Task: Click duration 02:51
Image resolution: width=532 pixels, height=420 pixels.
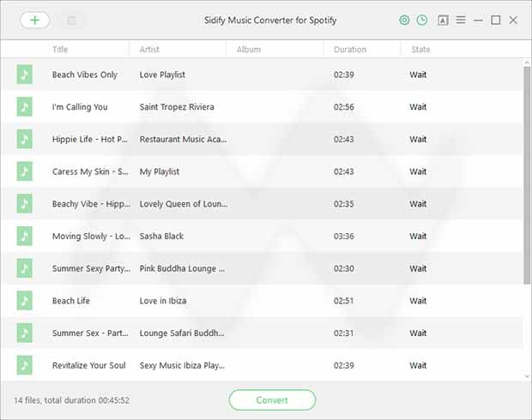Action: pyautogui.click(x=344, y=301)
